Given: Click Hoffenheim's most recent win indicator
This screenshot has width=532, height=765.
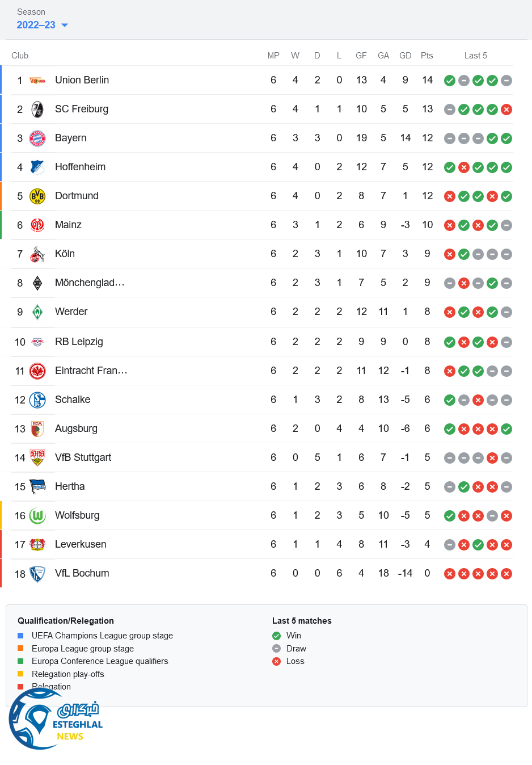Looking at the screenshot, I should 506,167.
